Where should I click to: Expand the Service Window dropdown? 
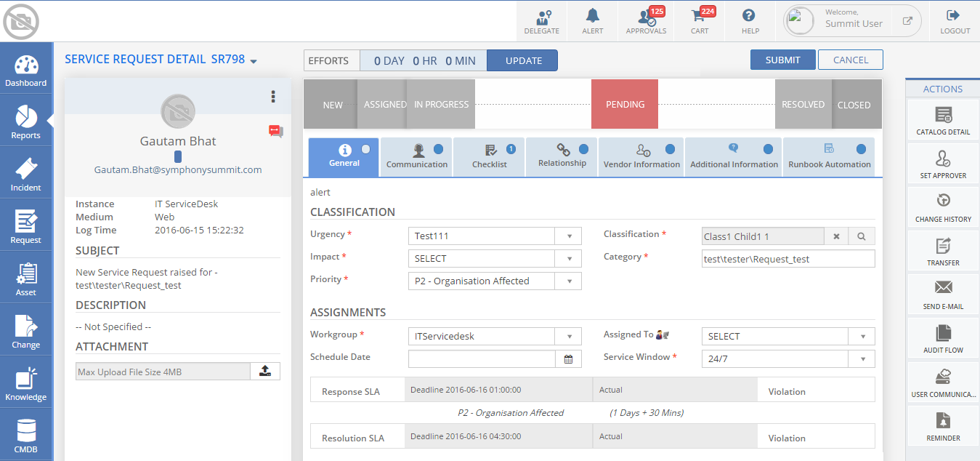[x=862, y=358]
